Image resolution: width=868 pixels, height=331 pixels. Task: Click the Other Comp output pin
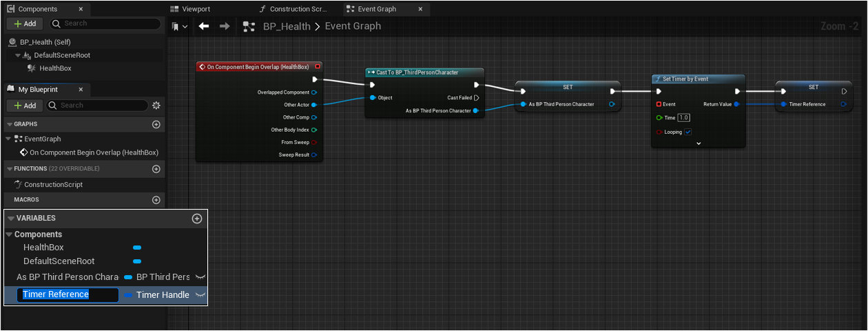pos(314,117)
